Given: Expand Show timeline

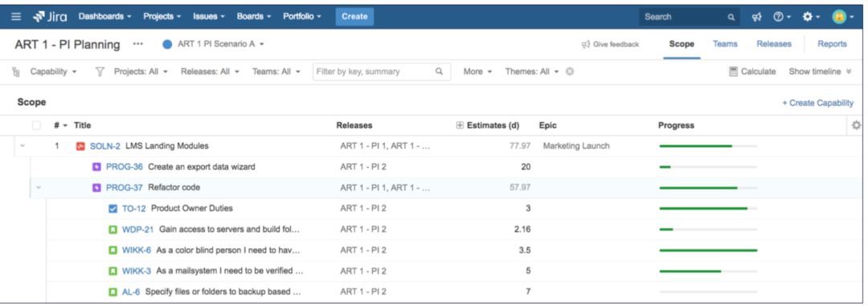Looking at the screenshot, I should point(820,71).
